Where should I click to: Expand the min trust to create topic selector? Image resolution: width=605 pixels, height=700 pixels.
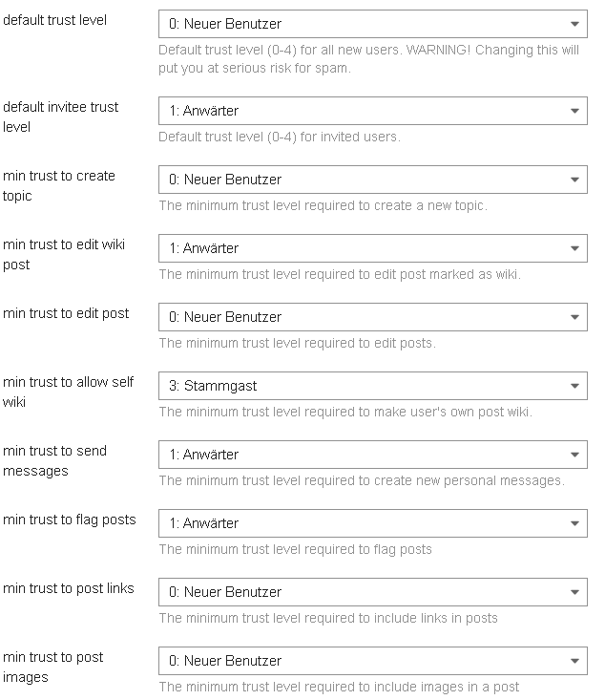pyautogui.click(x=372, y=180)
